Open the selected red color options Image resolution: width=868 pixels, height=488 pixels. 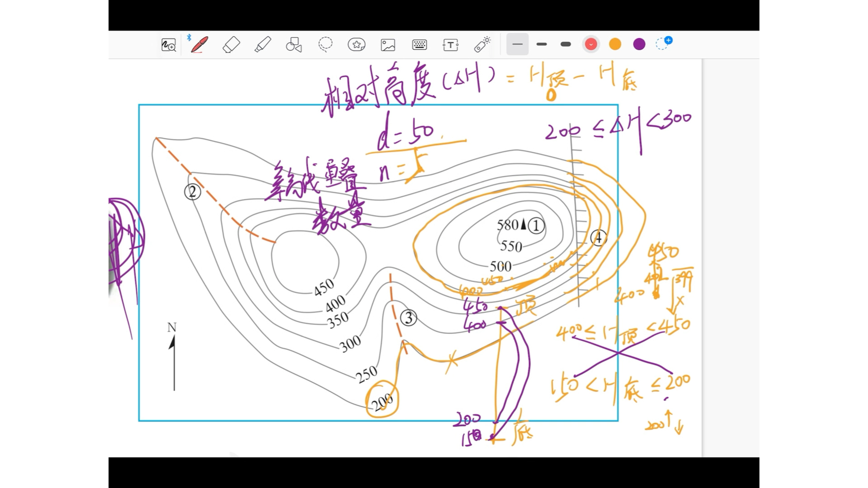[x=591, y=44]
